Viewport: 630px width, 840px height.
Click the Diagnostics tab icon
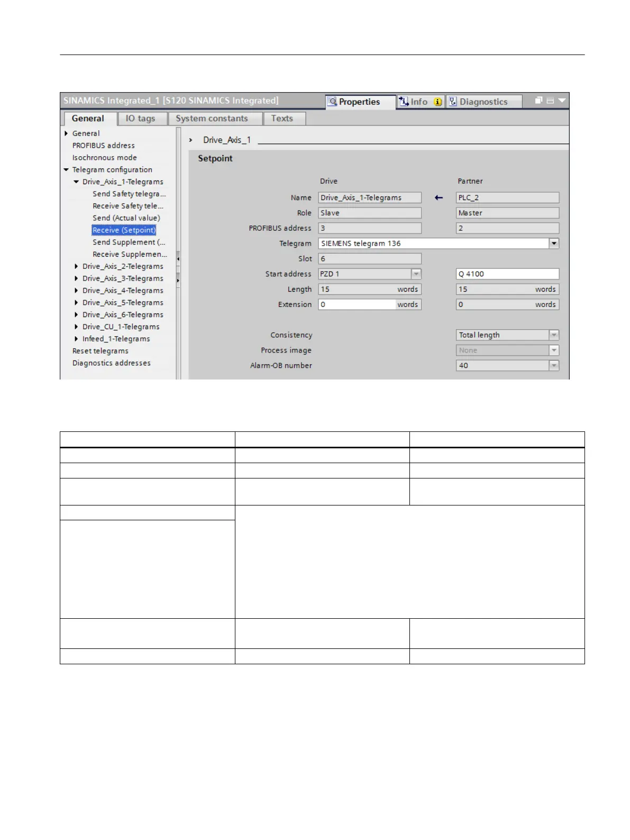pos(453,102)
